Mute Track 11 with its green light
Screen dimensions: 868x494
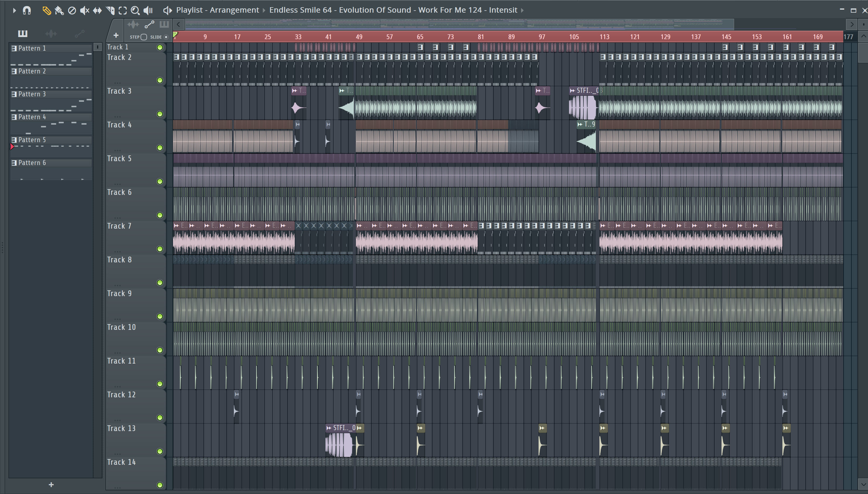[159, 384]
